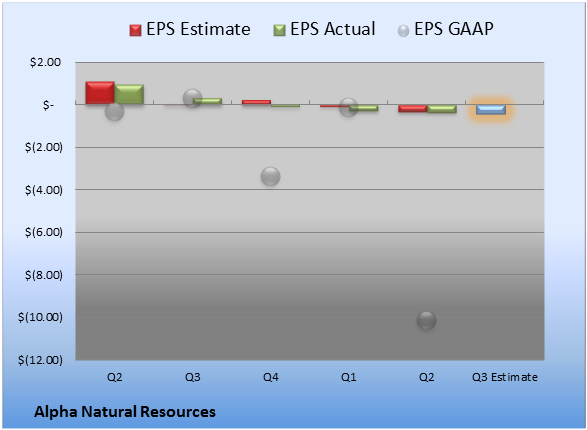Viewport: 587px width, 430px height.
Task: Select the green Q1 actual bar
Action: coord(364,108)
